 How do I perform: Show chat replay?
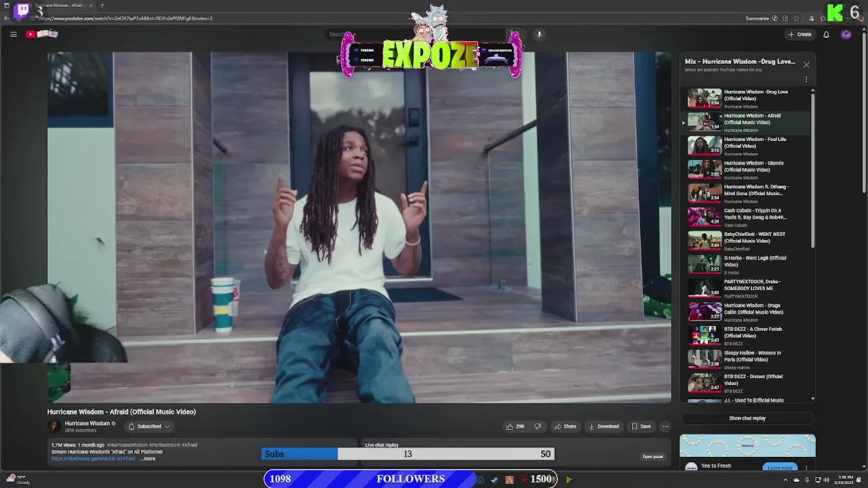pyautogui.click(x=747, y=418)
